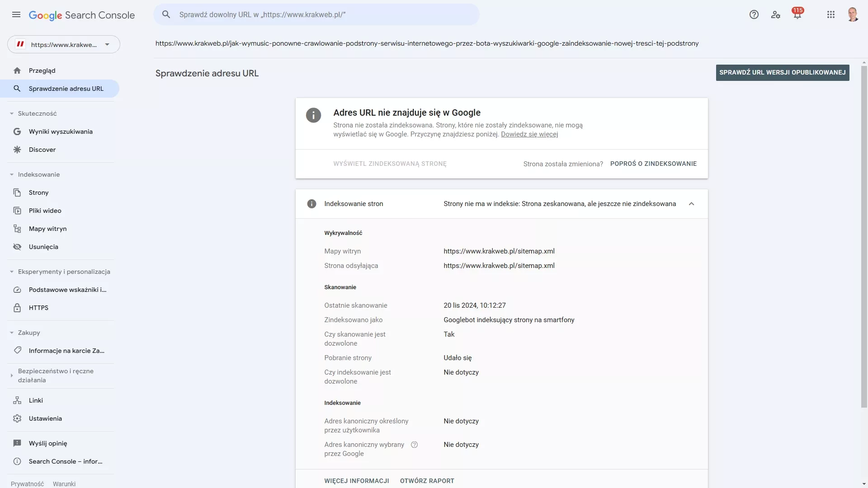Collapse the Skuteczność sidebar section
Viewport: 868px width, 488px height.
[x=12, y=113]
